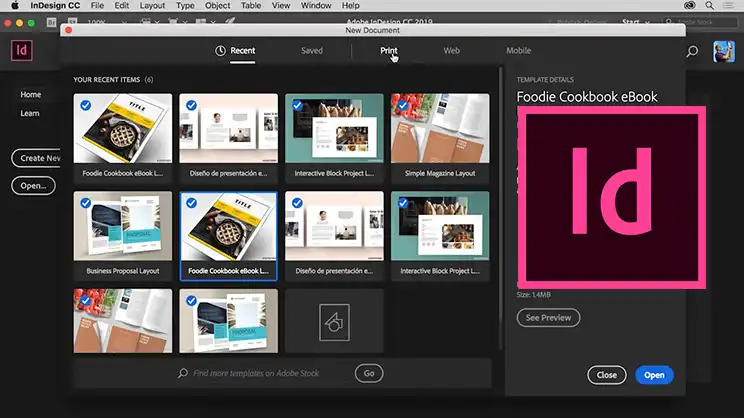Toggle the check on the top-row Diseño de presentación template
The width and height of the screenshot is (744, 418).
click(x=191, y=105)
